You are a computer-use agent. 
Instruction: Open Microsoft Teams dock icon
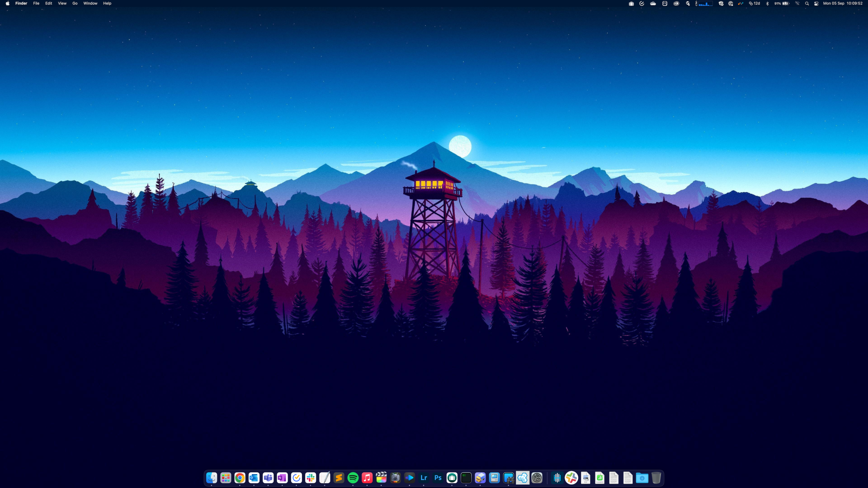pyautogui.click(x=268, y=478)
